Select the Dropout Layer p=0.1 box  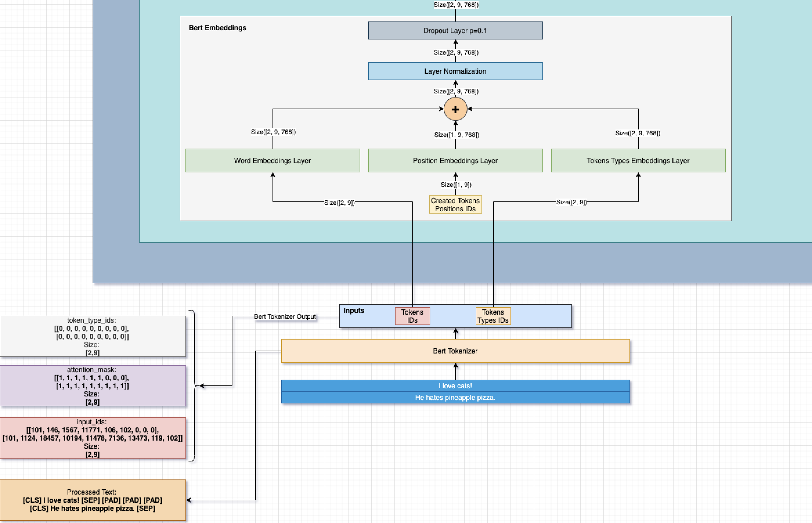[455, 30]
